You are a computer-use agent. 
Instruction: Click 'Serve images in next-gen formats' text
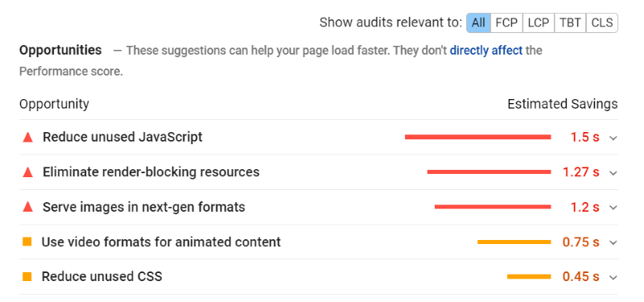pyautogui.click(x=144, y=207)
